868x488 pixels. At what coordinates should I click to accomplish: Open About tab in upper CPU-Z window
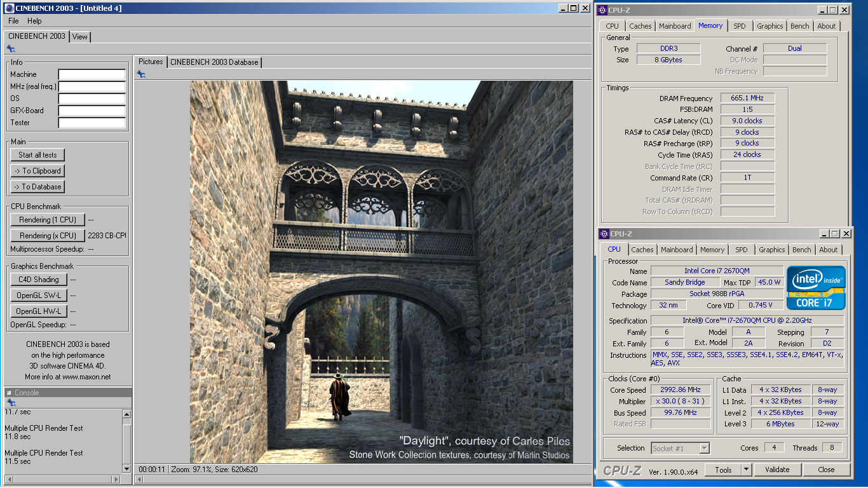pyautogui.click(x=827, y=26)
